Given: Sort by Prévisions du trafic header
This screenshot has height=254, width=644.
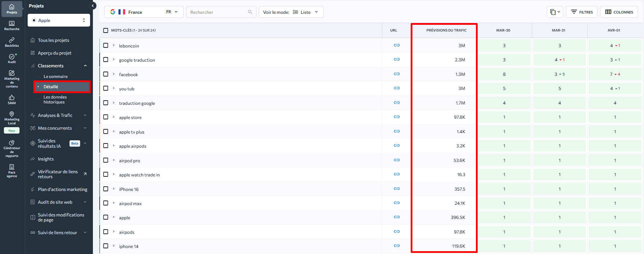Looking at the screenshot, I should (x=446, y=30).
